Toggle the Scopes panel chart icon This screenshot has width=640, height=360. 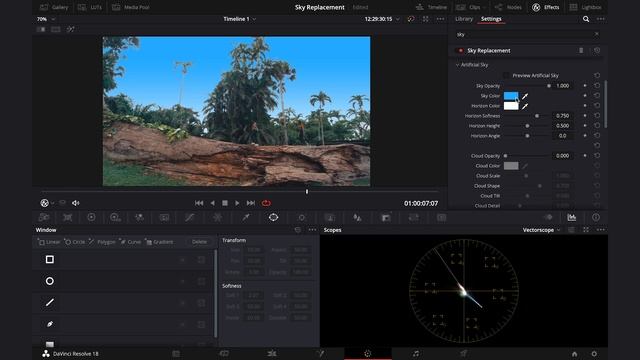(x=572, y=218)
